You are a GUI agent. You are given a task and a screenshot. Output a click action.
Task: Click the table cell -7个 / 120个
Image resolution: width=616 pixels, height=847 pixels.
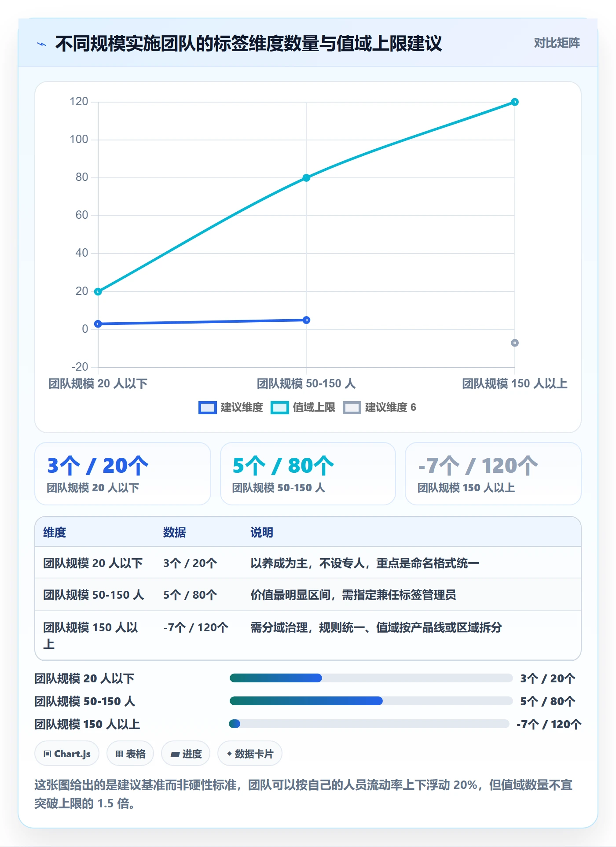click(x=196, y=627)
